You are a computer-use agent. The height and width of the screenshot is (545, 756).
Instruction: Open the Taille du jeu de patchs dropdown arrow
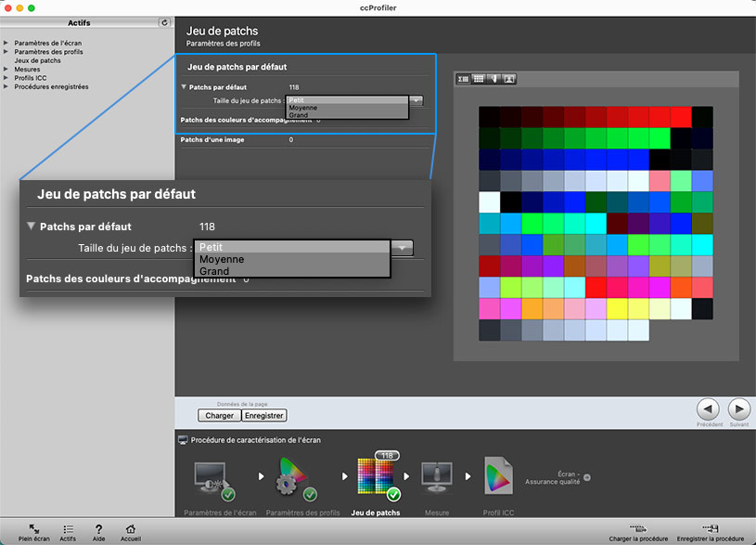click(416, 100)
